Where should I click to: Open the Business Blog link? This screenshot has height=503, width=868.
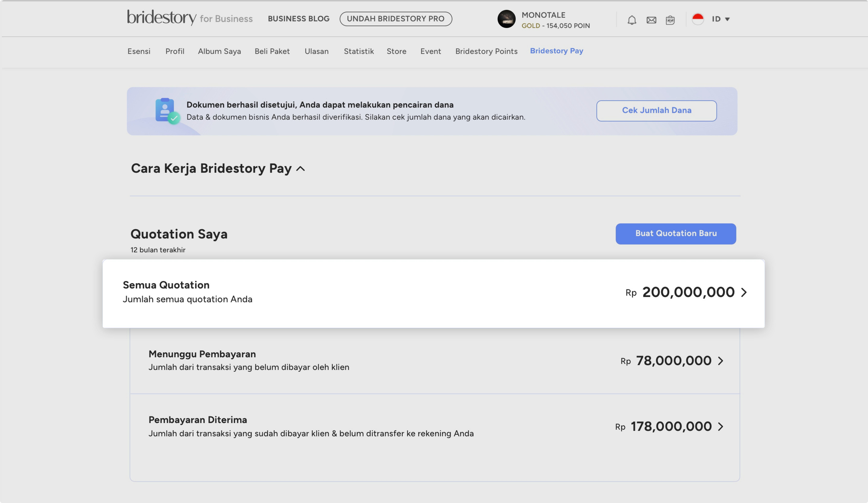(x=298, y=19)
